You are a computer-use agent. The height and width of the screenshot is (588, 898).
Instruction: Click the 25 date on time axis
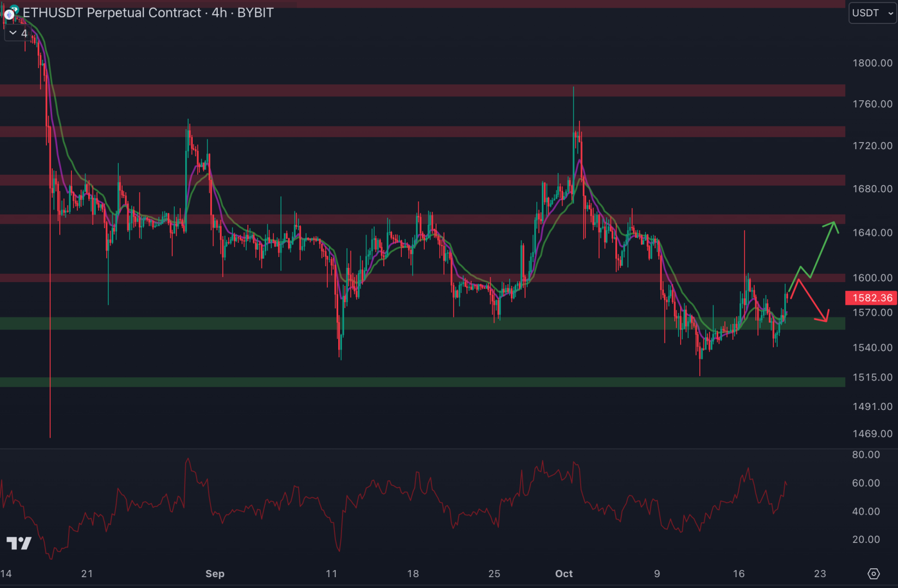[494, 574]
